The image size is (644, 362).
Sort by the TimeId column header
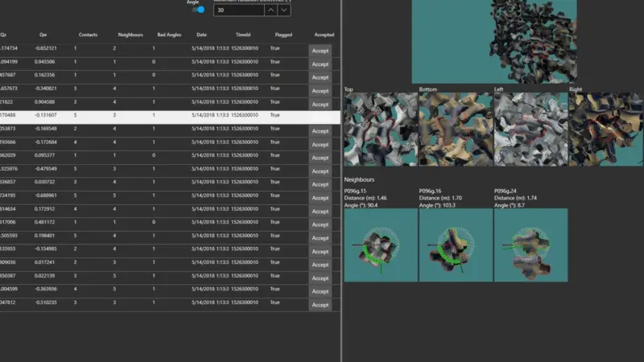(243, 35)
